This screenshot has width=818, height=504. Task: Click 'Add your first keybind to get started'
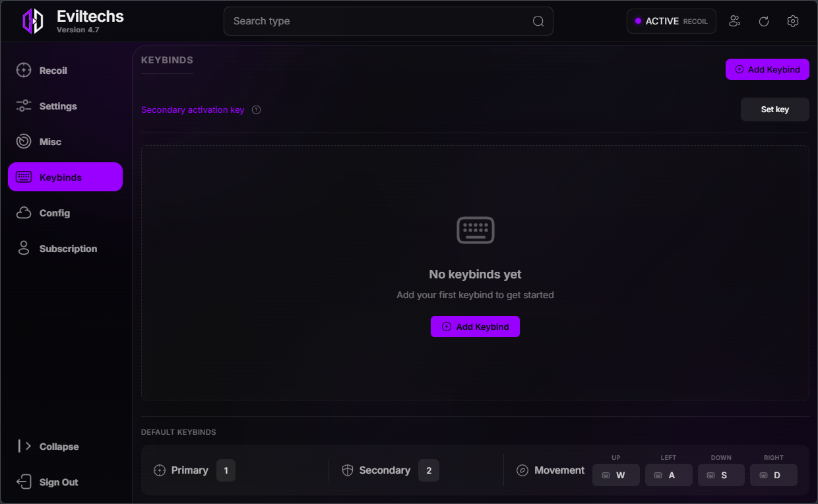click(x=475, y=295)
